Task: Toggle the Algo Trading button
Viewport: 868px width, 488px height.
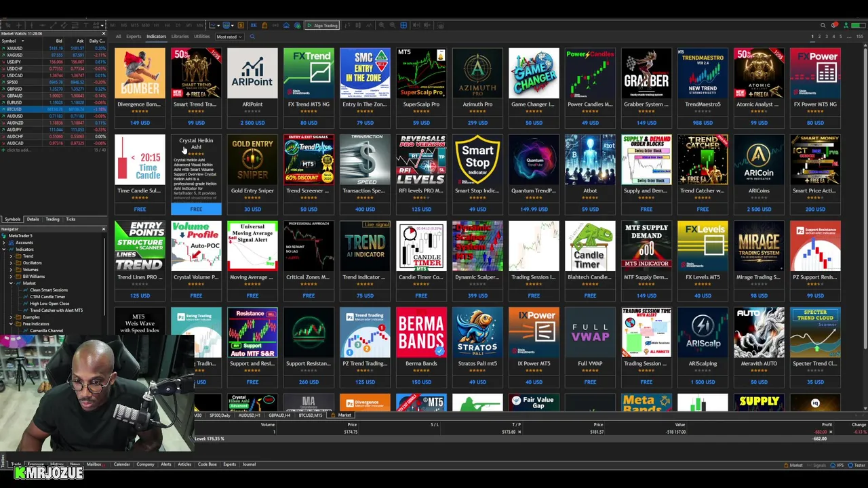Action: 322,26
